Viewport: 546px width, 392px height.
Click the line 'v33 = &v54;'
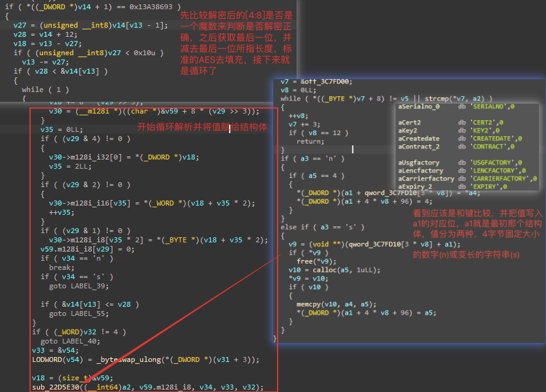(55, 350)
